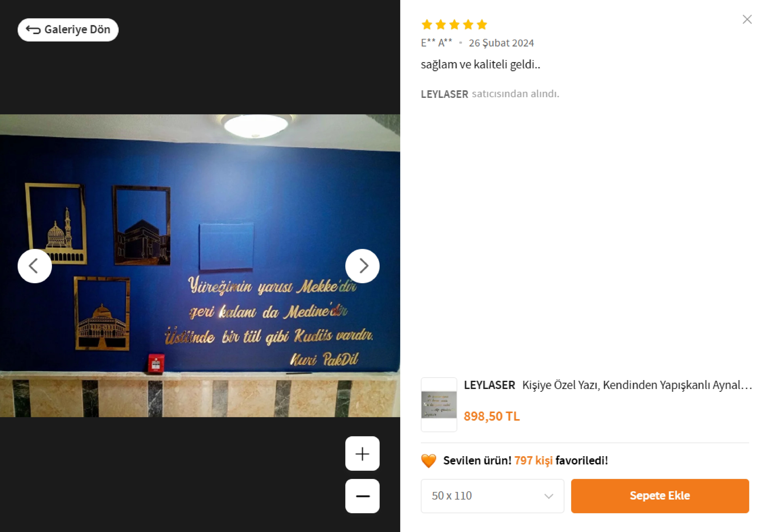Open the LEYLASER product thumbnail
Image resolution: width=766 pixels, height=532 pixels.
(x=439, y=404)
